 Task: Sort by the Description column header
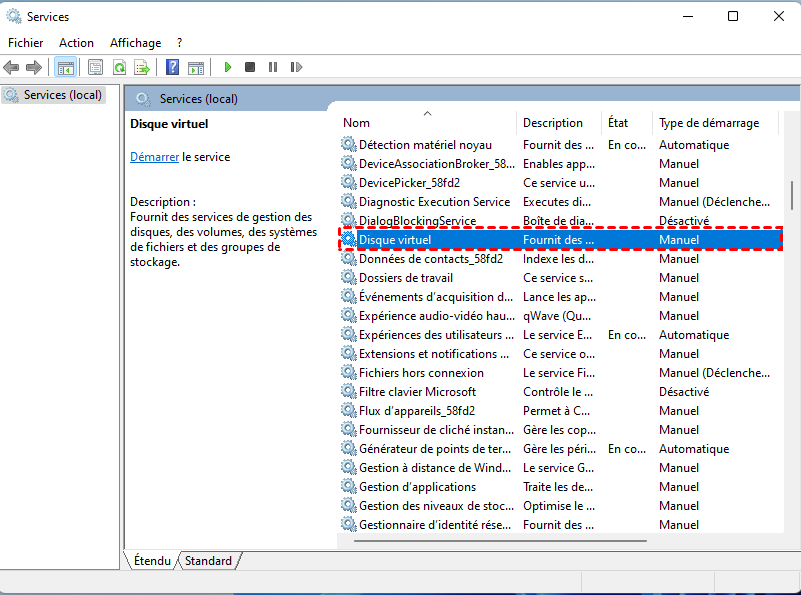[x=559, y=123]
